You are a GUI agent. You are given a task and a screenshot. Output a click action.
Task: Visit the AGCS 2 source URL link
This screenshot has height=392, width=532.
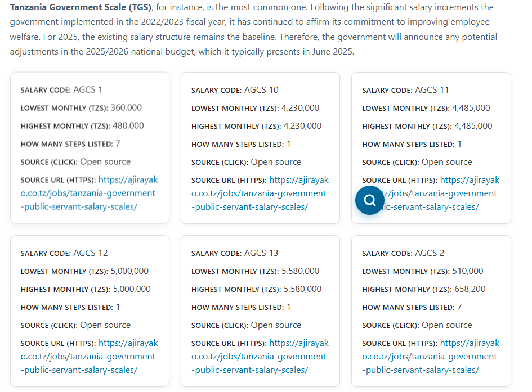(430, 357)
